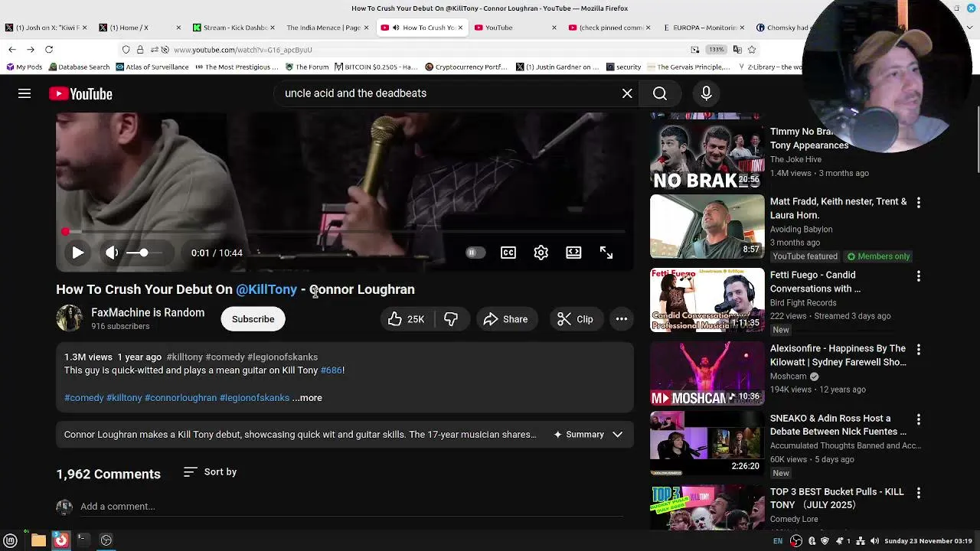
Task: Open options for Matt Fradd video
Action: tap(919, 202)
